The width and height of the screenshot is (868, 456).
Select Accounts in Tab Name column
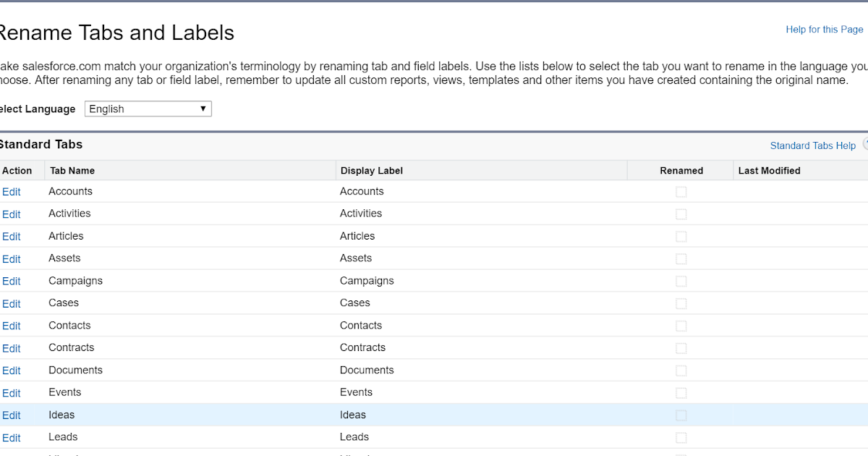(70, 191)
